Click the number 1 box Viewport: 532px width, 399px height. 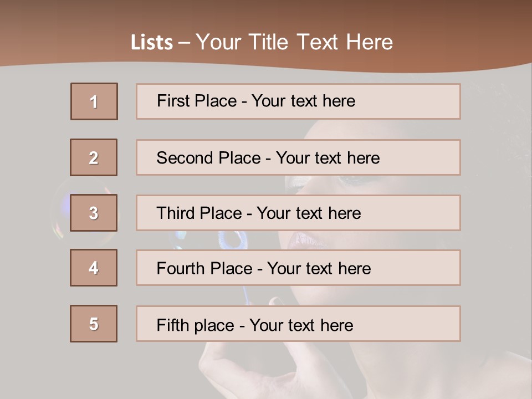pos(94,101)
